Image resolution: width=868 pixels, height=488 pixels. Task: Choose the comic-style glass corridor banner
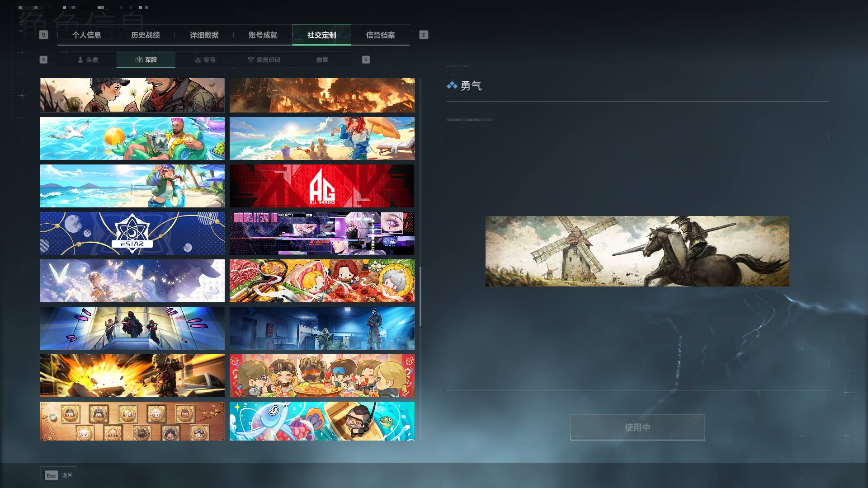[x=132, y=328]
